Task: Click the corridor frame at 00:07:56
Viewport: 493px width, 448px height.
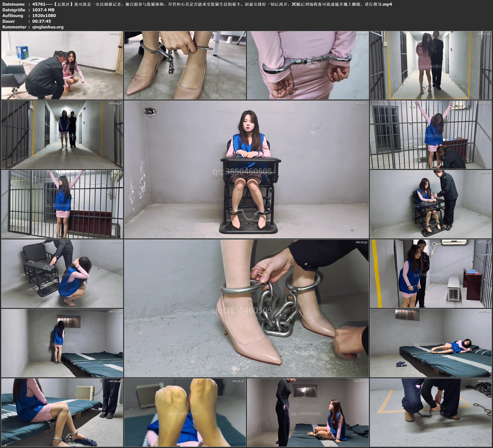Action: pyautogui.click(x=431, y=65)
